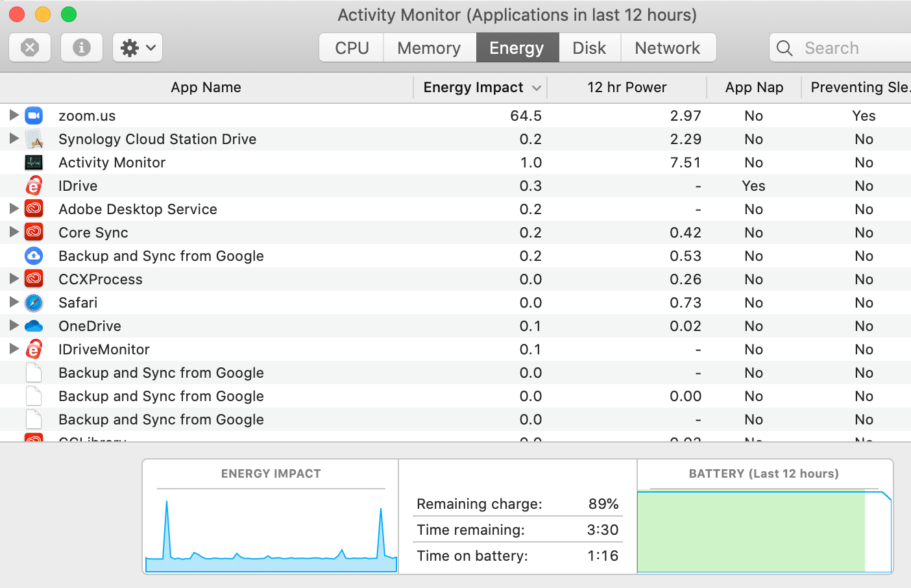911x588 pixels.
Task: Expand the OneDrive row
Action: tap(14, 325)
